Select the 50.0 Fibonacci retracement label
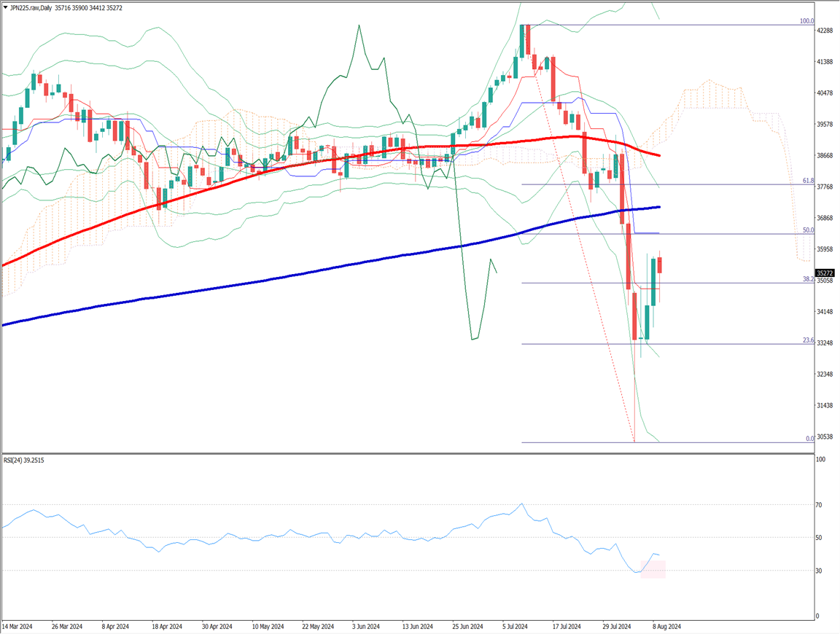840x634 pixels. (x=808, y=230)
